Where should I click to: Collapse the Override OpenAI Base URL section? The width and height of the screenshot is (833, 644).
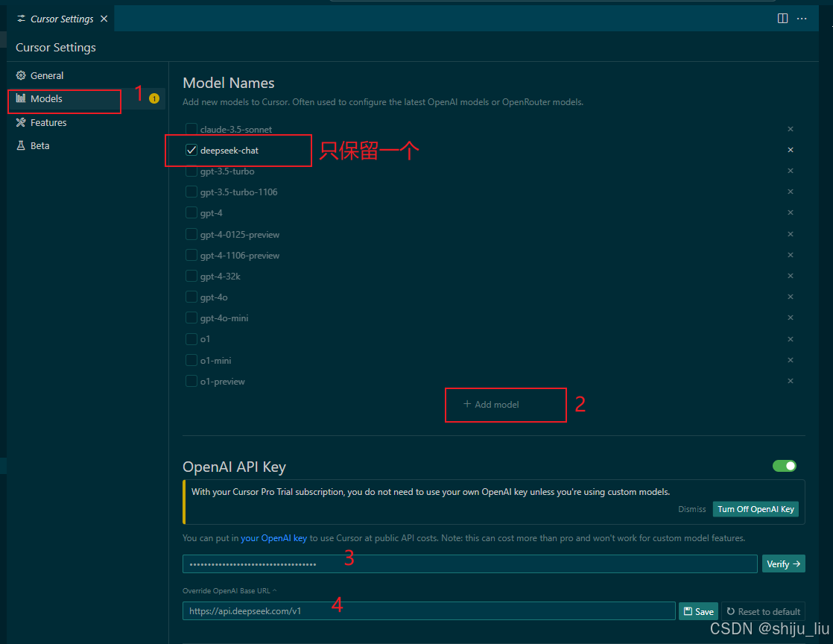[229, 591]
